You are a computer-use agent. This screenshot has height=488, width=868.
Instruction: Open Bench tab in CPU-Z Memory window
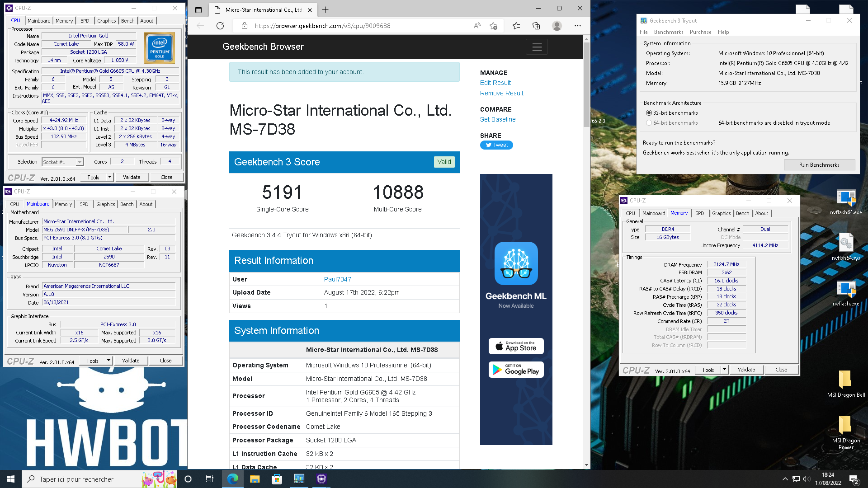point(742,213)
